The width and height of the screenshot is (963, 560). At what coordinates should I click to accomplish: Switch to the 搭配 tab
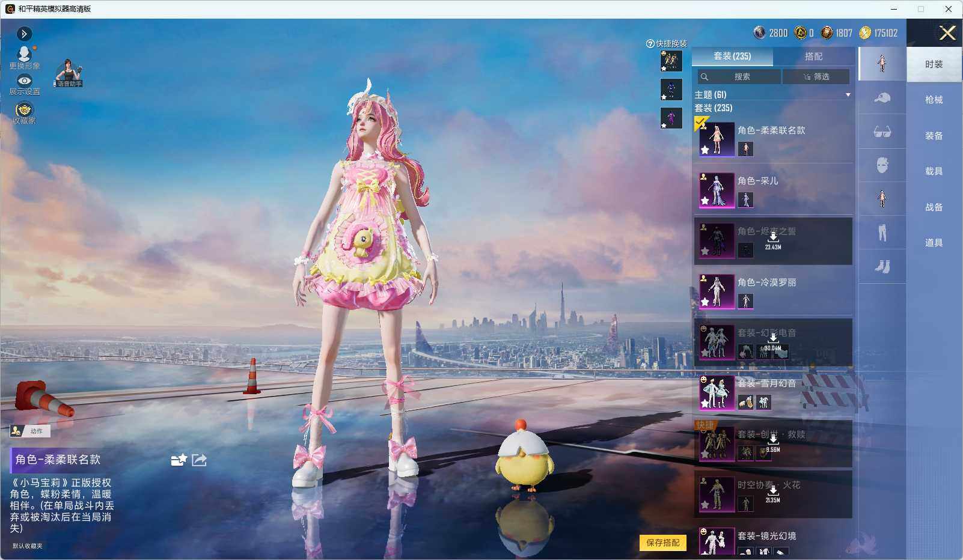(x=813, y=56)
